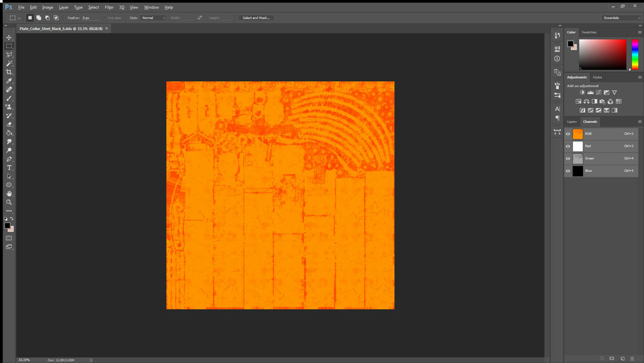Image resolution: width=644 pixels, height=363 pixels.
Task: Pick the Magic Wand tool
Action: click(x=9, y=63)
